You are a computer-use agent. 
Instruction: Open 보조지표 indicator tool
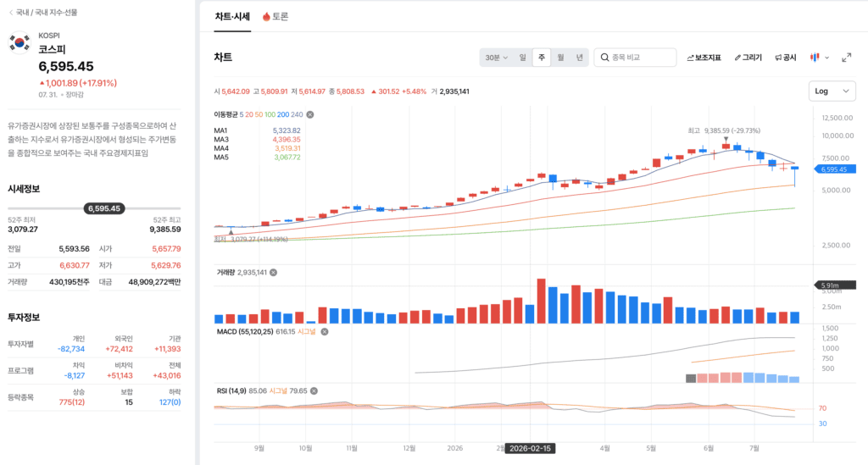704,58
